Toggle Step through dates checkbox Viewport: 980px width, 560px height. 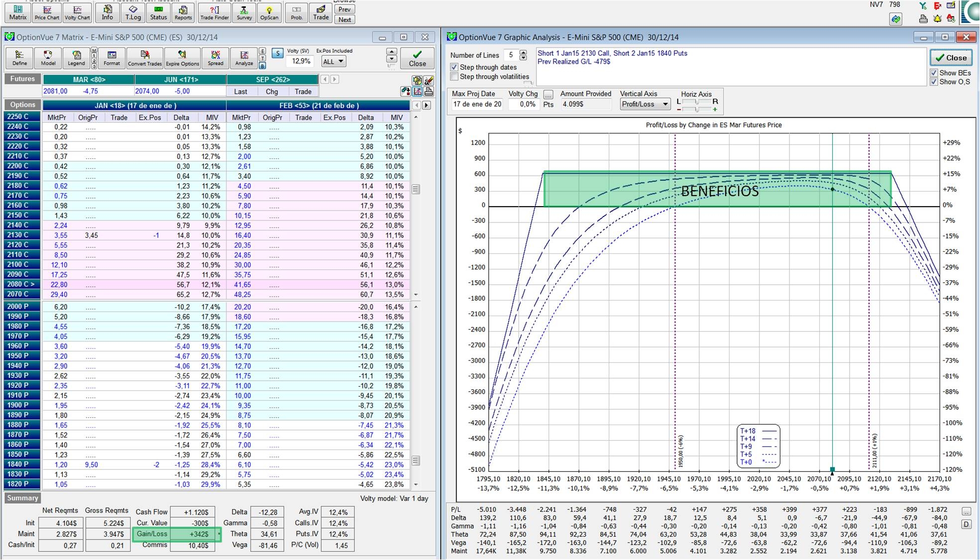pos(454,67)
